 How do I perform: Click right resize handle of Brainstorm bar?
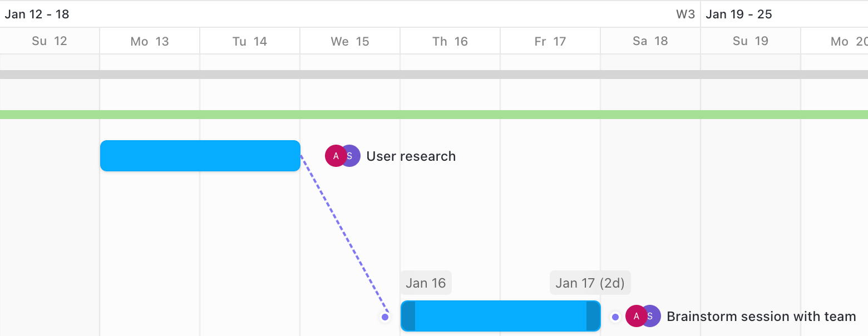tap(593, 316)
